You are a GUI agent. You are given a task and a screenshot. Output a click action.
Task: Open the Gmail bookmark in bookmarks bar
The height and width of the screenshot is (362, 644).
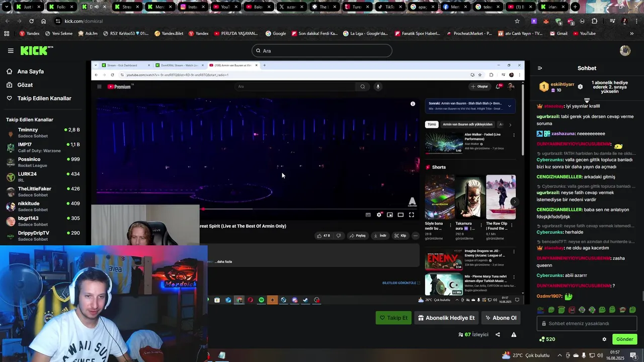coord(558,34)
